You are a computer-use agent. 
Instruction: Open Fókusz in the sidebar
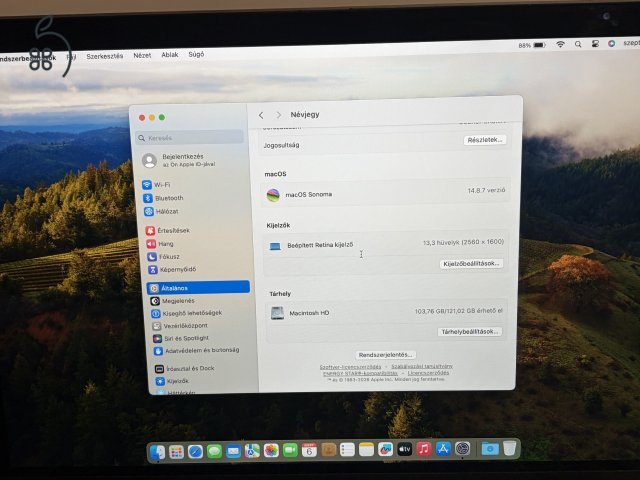[x=163, y=257]
